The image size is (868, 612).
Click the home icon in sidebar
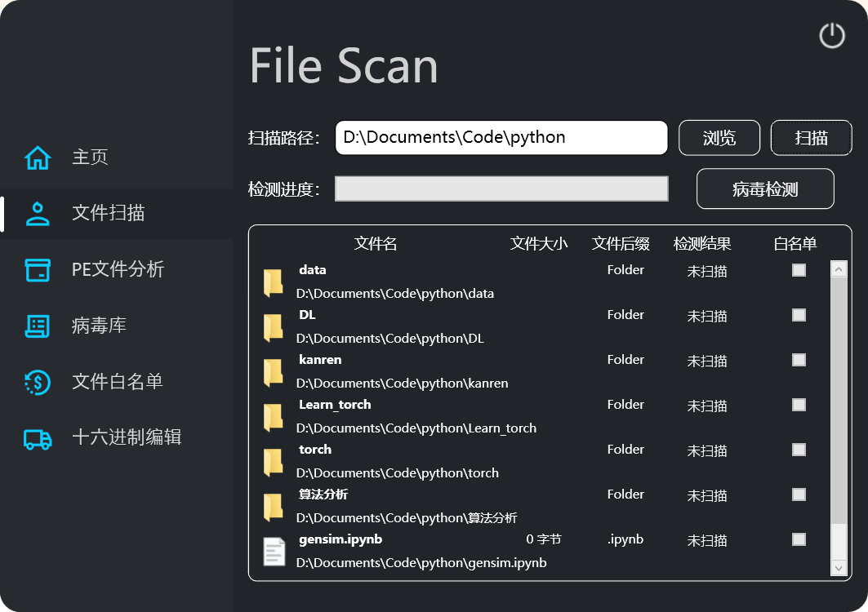click(x=38, y=157)
